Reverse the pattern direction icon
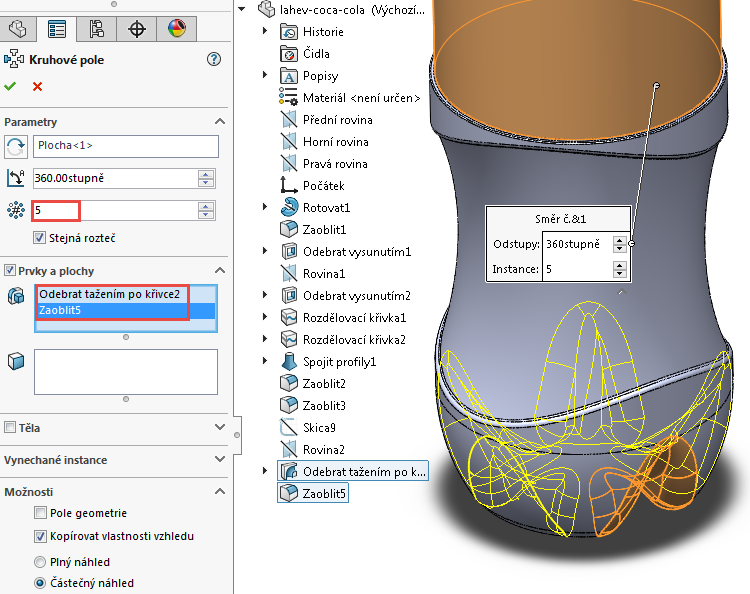Image resolution: width=750 pixels, height=594 pixels. (x=16, y=147)
